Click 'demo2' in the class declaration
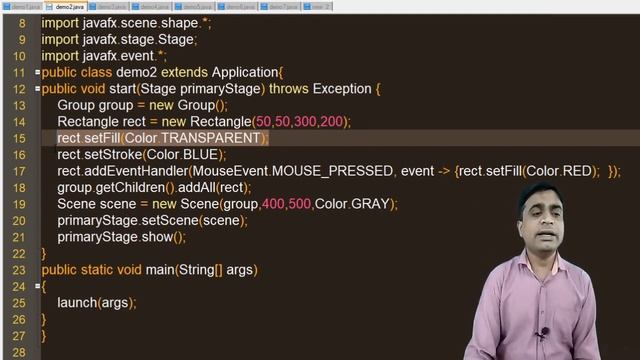 (x=136, y=73)
